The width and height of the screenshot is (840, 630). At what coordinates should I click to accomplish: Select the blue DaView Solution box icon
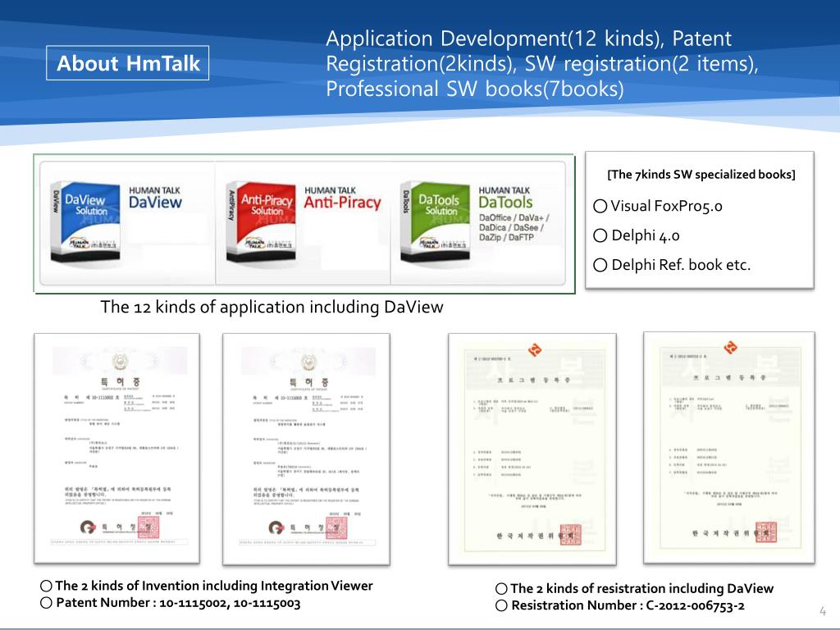(85, 222)
